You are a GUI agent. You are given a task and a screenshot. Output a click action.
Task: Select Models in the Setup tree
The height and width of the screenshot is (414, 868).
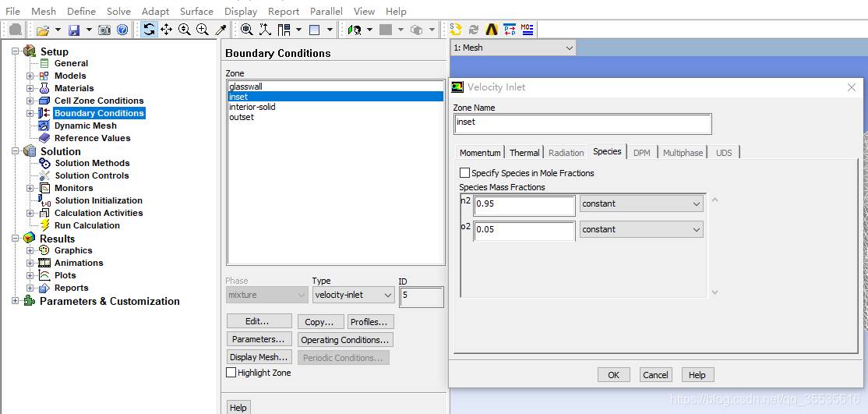(70, 76)
